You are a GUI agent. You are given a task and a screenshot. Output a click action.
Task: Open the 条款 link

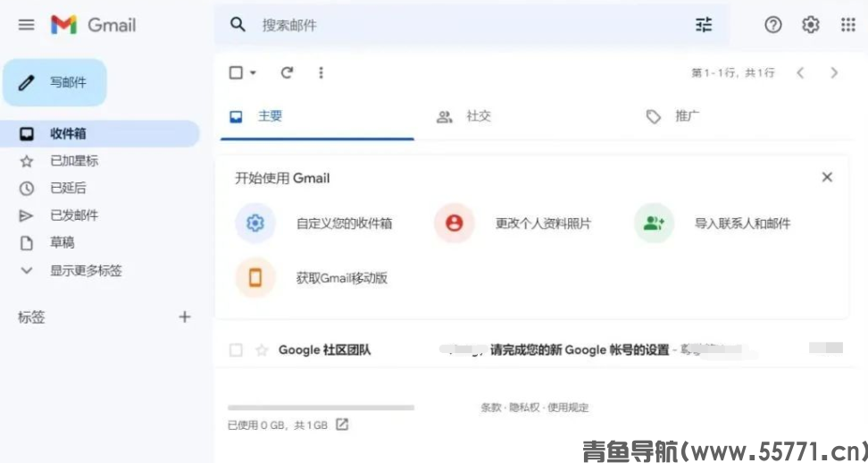coord(490,408)
